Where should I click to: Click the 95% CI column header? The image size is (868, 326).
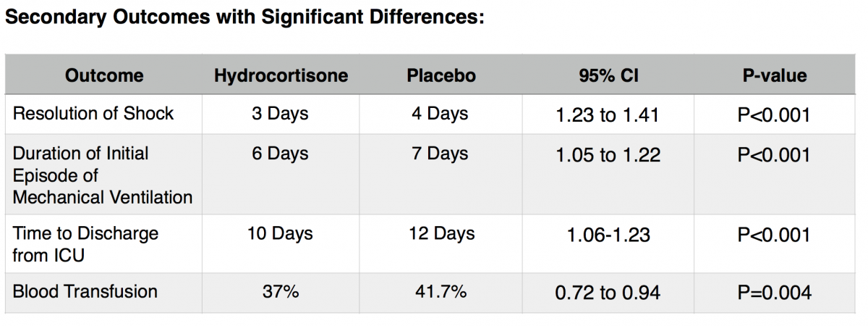pyautogui.click(x=607, y=75)
